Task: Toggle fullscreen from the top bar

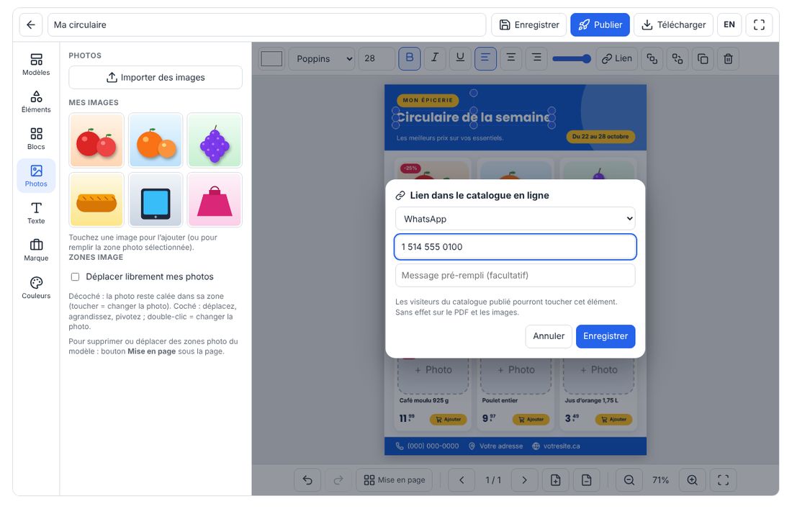Action: coord(759,24)
